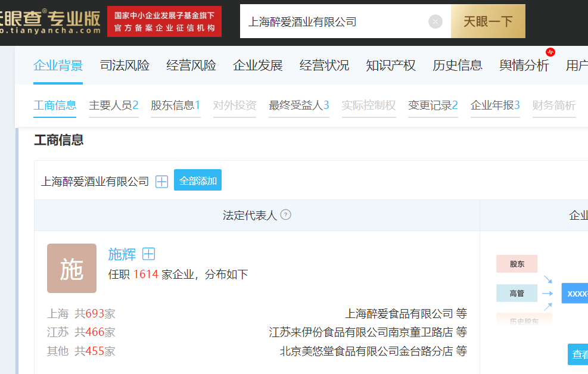
Task: Open the 知识产权 tab
Action: [x=391, y=66]
